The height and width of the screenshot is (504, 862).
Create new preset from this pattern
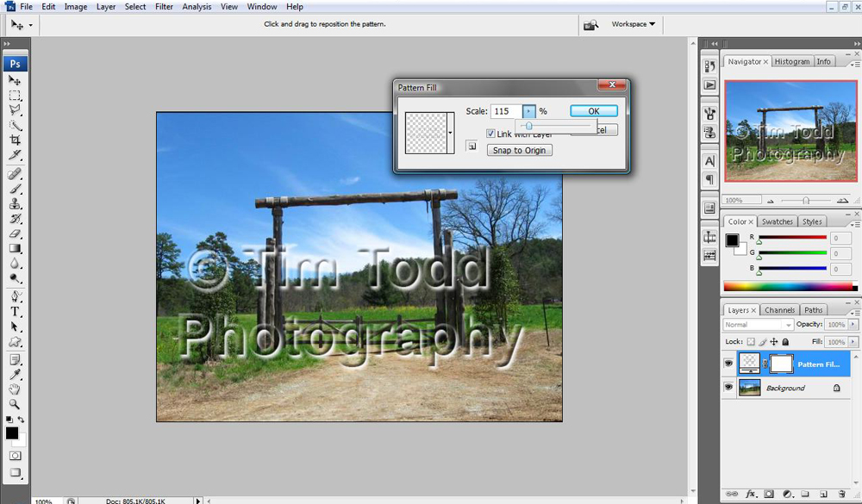pos(472,146)
